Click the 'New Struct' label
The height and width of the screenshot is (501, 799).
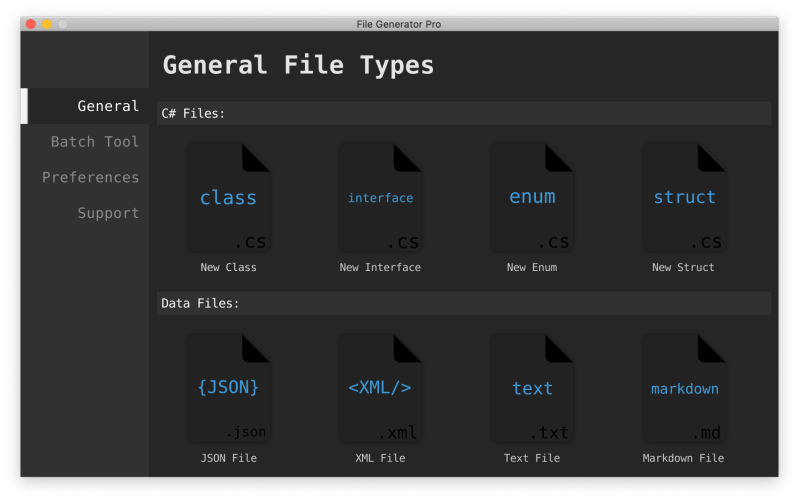tap(683, 268)
